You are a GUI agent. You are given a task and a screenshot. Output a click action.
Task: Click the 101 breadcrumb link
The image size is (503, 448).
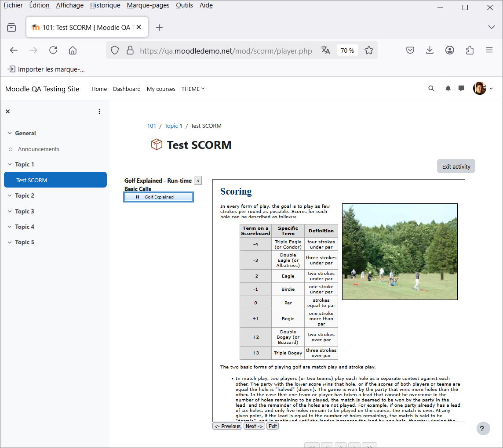pos(151,126)
